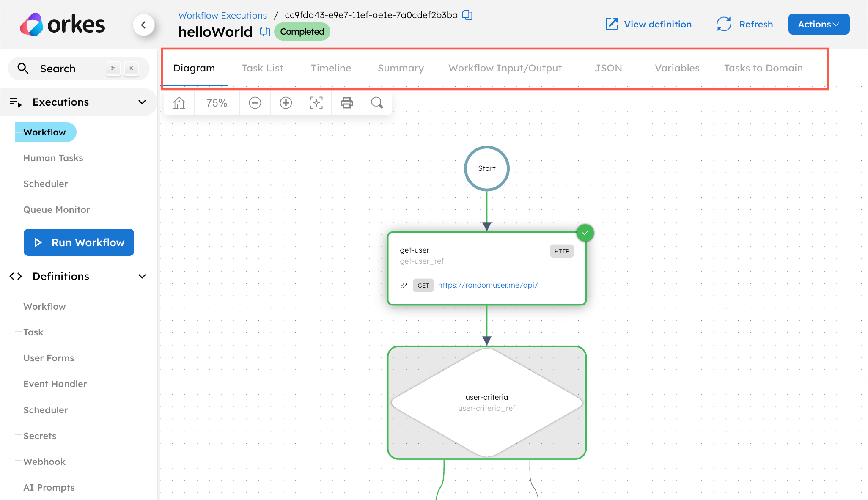The width and height of the screenshot is (868, 500).
Task: Open Workflow under Definitions
Action: pyautogui.click(x=44, y=306)
